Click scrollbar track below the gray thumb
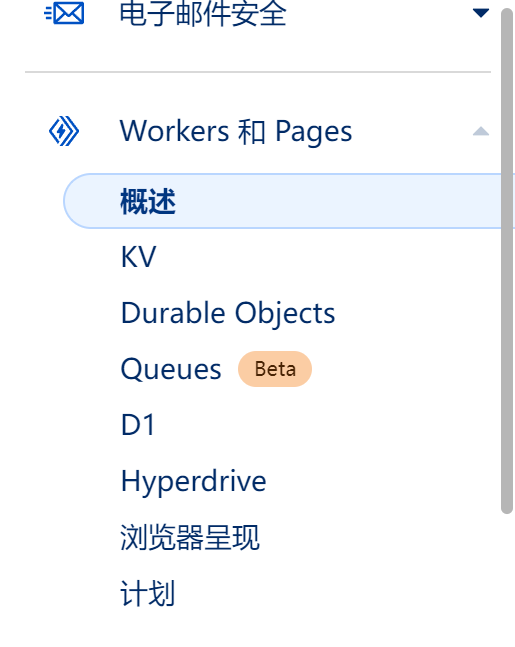The image size is (515, 647). click(x=507, y=580)
